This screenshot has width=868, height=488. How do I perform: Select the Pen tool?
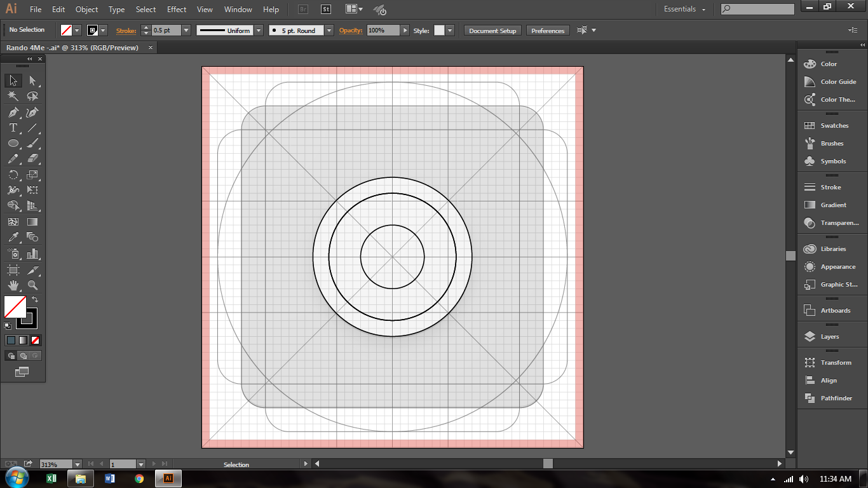(x=13, y=112)
